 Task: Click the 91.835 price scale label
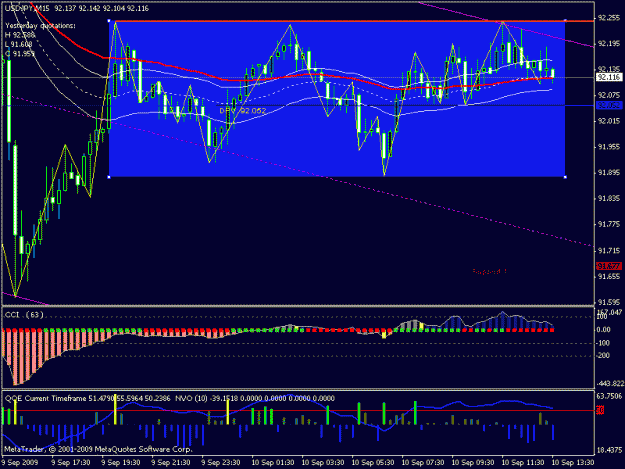[609, 198]
